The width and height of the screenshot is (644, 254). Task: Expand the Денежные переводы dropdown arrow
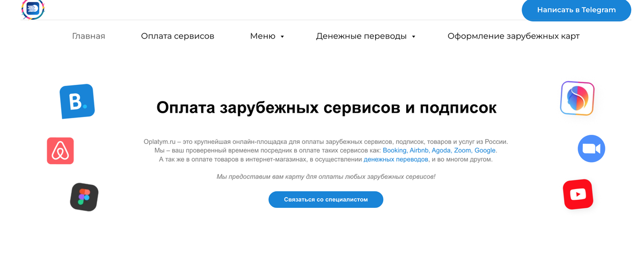pyautogui.click(x=413, y=37)
